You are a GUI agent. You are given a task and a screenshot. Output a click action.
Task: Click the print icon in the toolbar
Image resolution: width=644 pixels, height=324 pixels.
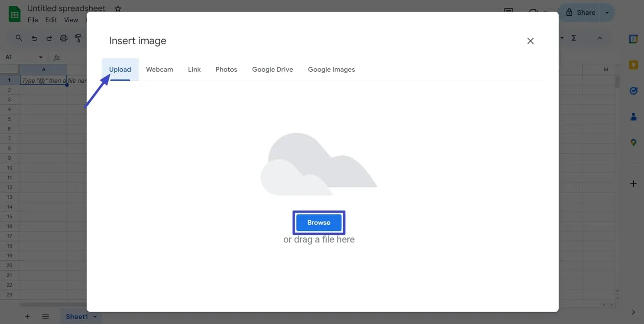63,38
